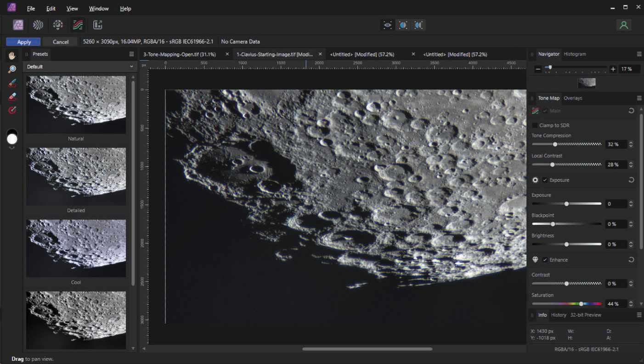The image size is (644, 364).
Task: Switch to the Photo Persona icon
Action: (18, 25)
